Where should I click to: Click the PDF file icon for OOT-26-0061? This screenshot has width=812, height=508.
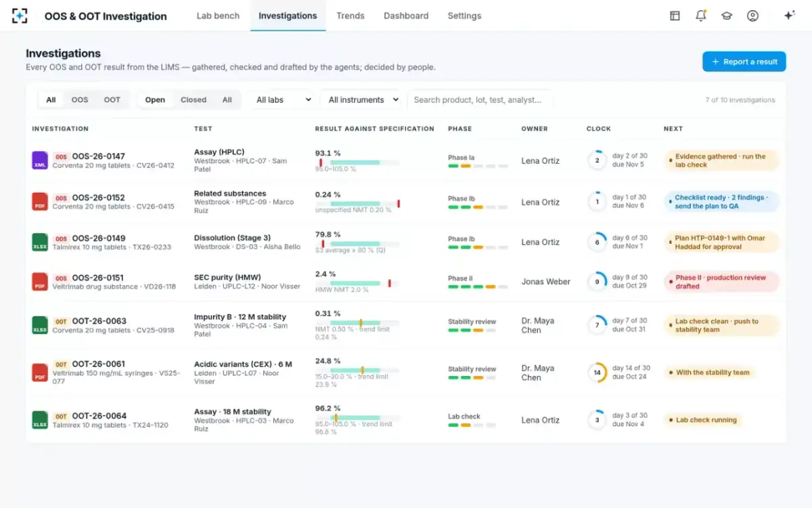[x=40, y=373]
